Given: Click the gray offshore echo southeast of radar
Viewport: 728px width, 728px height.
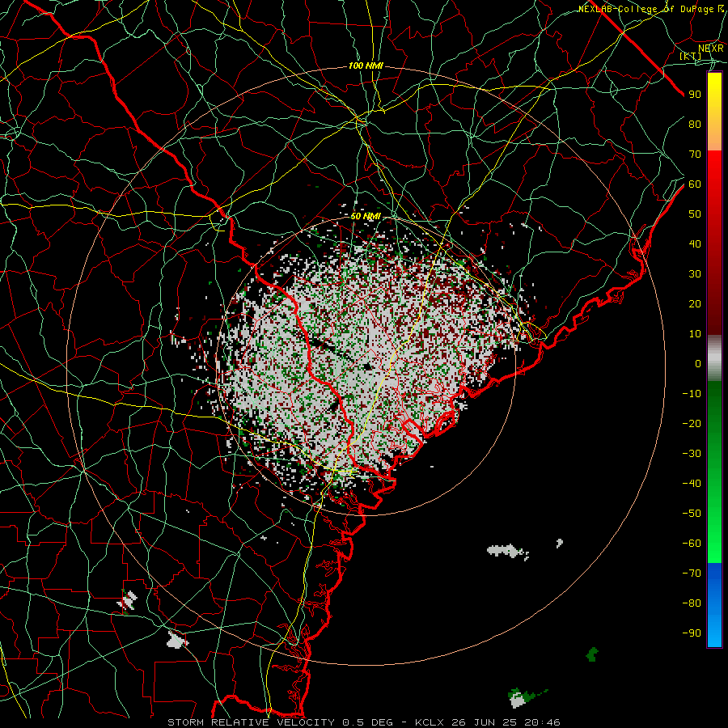Looking at the screenshot, I should click(x=507, y=551).
